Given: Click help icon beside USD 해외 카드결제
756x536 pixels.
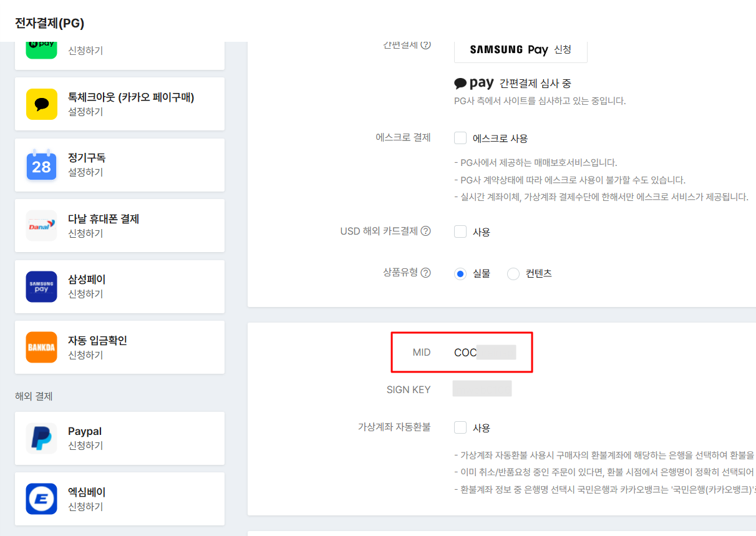Looking at the screenshot, I should tap(425, 231).
